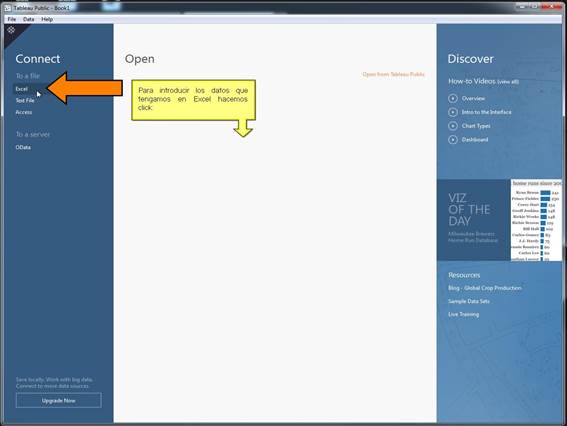Open the Sample Data Sets resource
Image resolution: width=567 pixels, height=426 pixels.
point(469,301)
